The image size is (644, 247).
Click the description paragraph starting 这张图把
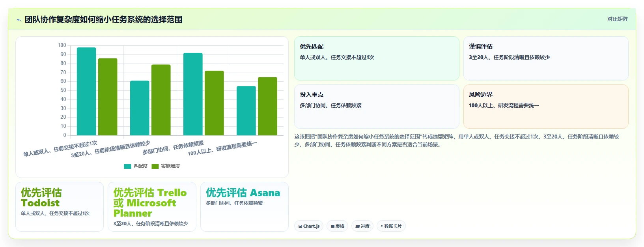[457, 140]
